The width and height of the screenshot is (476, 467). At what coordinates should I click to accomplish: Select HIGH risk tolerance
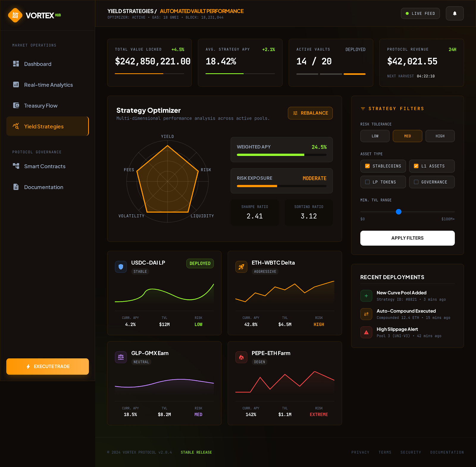(x=440, y=136)
